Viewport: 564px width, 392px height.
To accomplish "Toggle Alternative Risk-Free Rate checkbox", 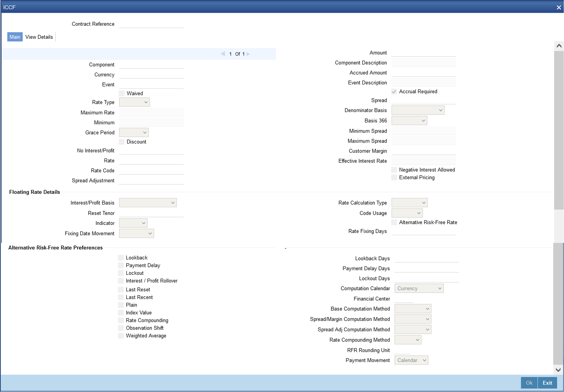I will 394,223.
